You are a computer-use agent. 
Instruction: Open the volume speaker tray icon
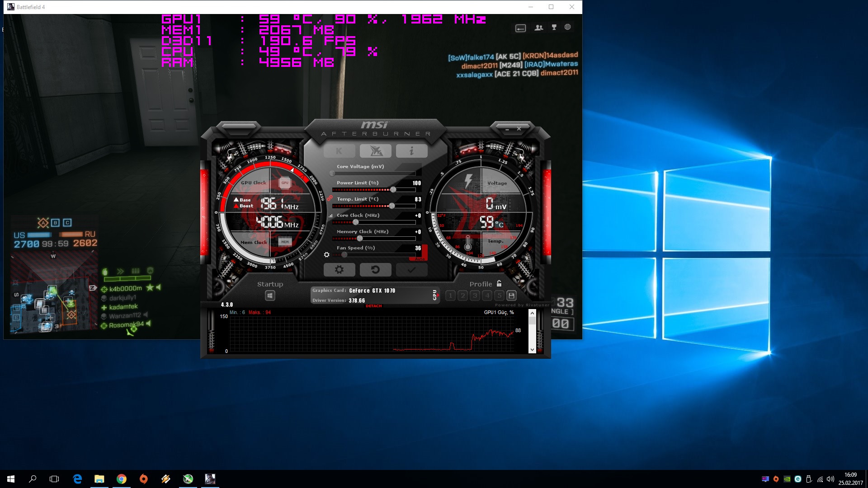click(830, 479)
